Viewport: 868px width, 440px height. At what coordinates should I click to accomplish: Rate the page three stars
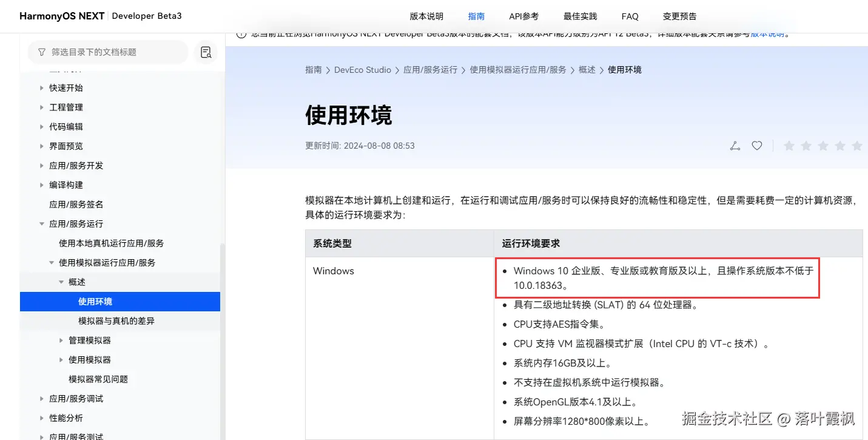pyautogui.click(x=823, y=146)
